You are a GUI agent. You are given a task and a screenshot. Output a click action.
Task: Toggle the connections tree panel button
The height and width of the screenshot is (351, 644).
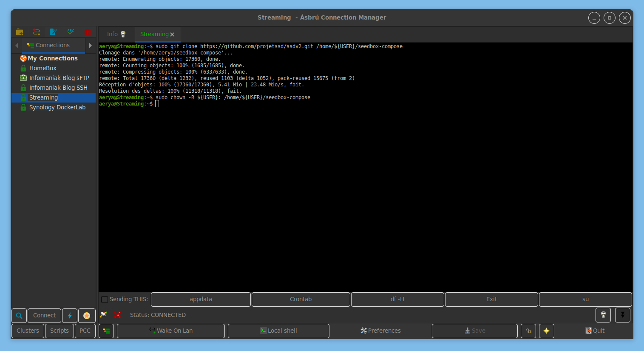(x=106, y=331)
